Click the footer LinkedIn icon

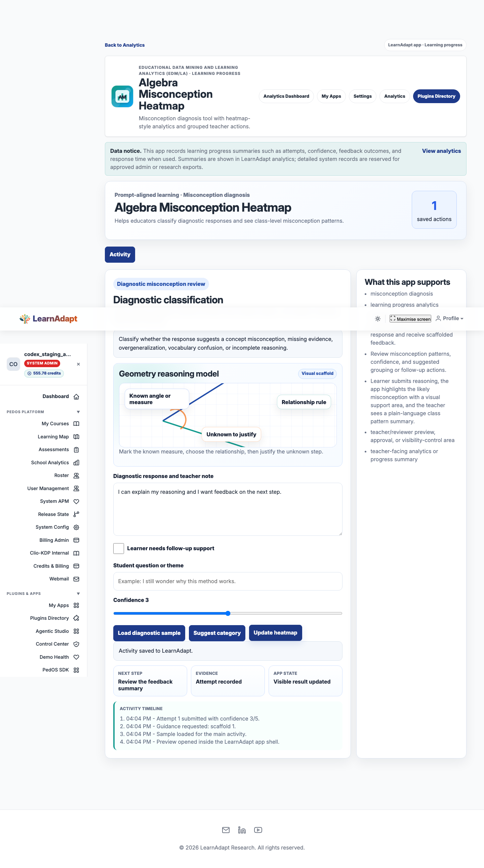tap(242, 830)
